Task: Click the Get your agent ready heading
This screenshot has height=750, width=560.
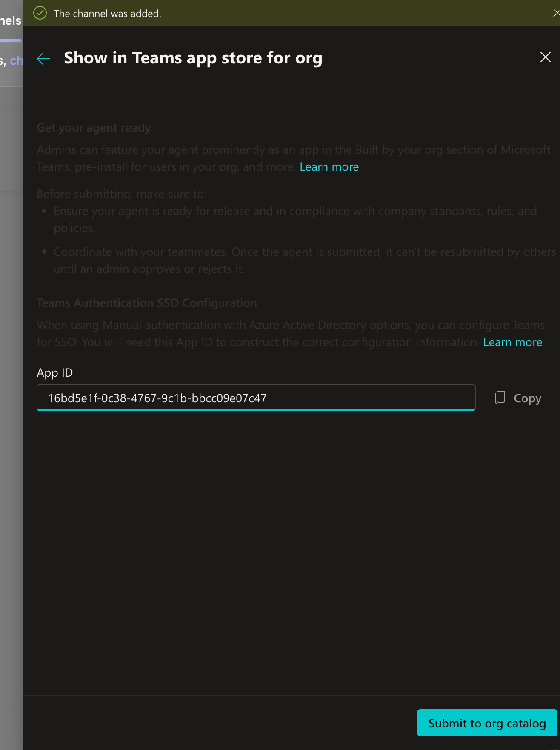Action: (94, 128)
